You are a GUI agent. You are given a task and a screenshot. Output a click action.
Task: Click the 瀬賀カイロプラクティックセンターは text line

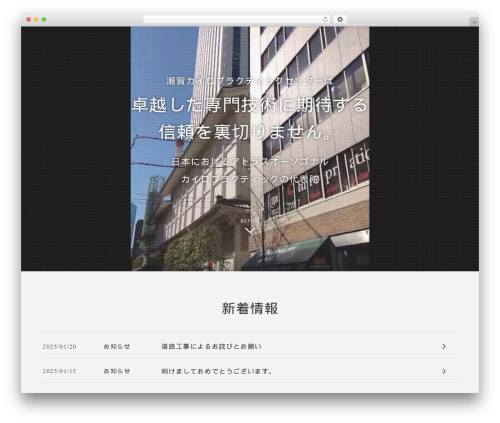(250, 81)
